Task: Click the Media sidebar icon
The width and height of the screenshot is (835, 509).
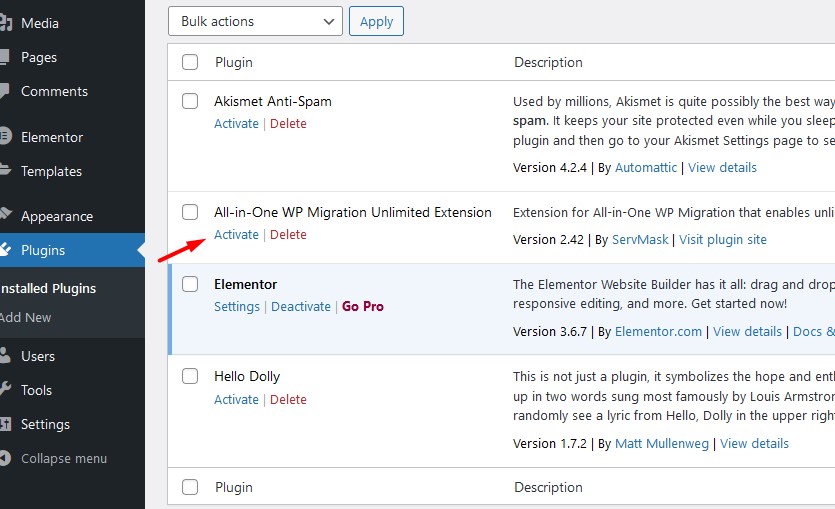Action: pos(5,23)
